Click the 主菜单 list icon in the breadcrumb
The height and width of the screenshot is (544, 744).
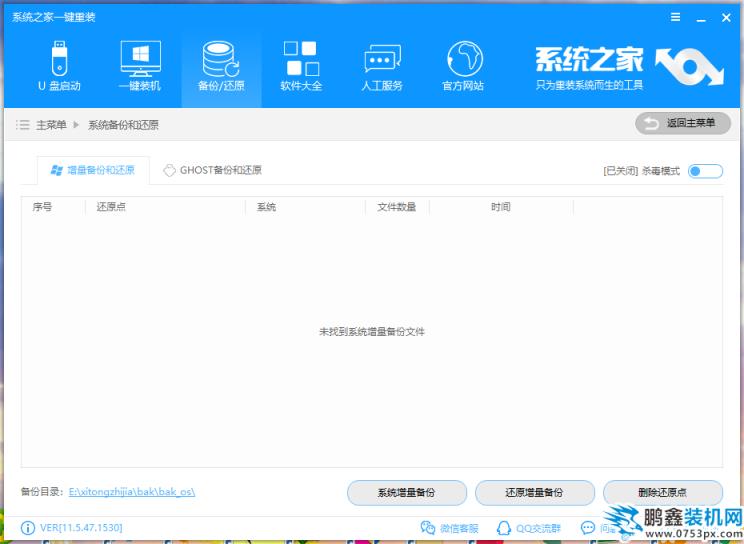22,125
